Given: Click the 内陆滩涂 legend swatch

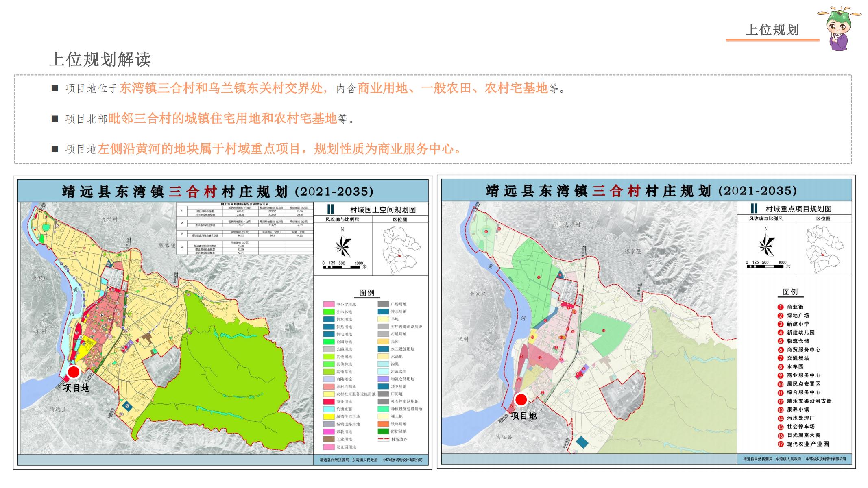Looking at the screenshot, I should 329,379.
